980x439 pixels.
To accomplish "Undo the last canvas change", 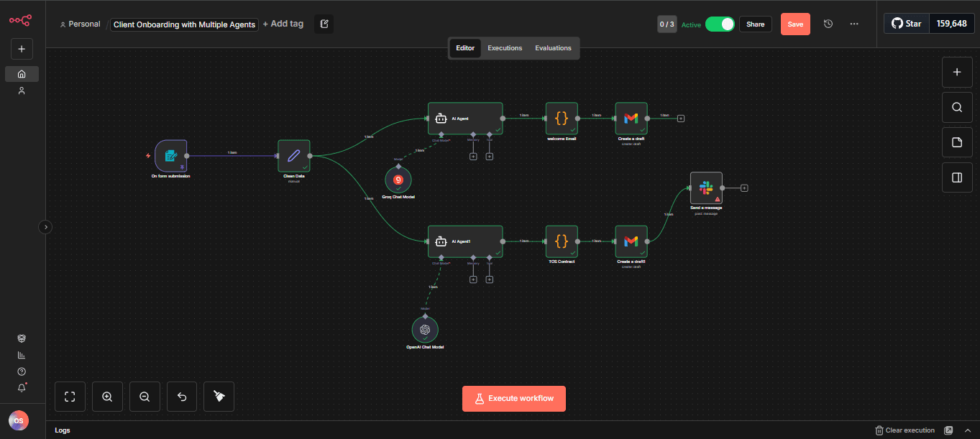I will (x=181, y=396).
